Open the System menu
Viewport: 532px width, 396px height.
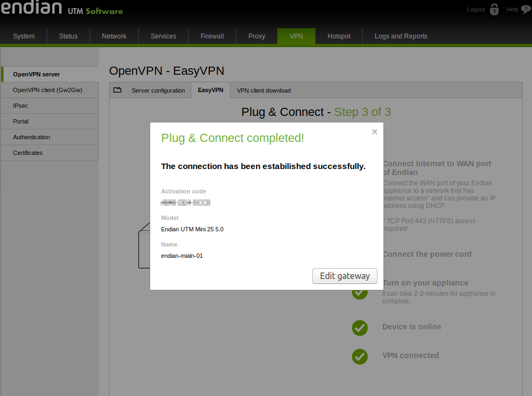click(24, 36)
